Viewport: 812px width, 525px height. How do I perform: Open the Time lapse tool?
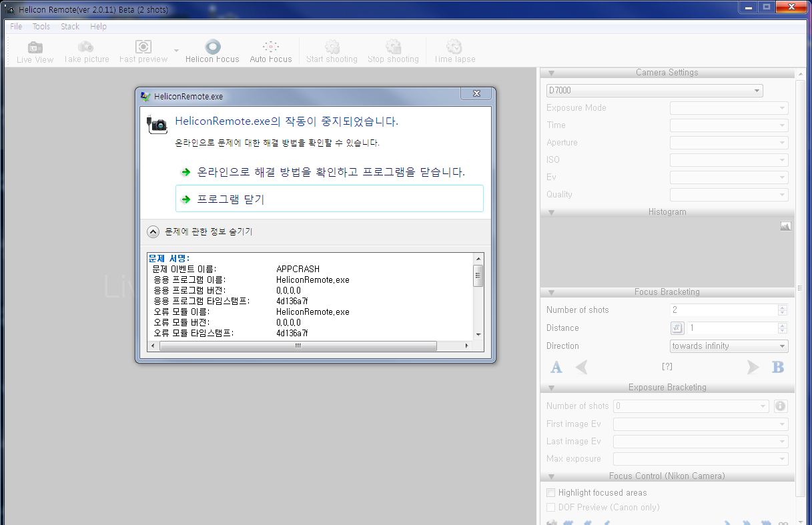(x=454, y=52)
